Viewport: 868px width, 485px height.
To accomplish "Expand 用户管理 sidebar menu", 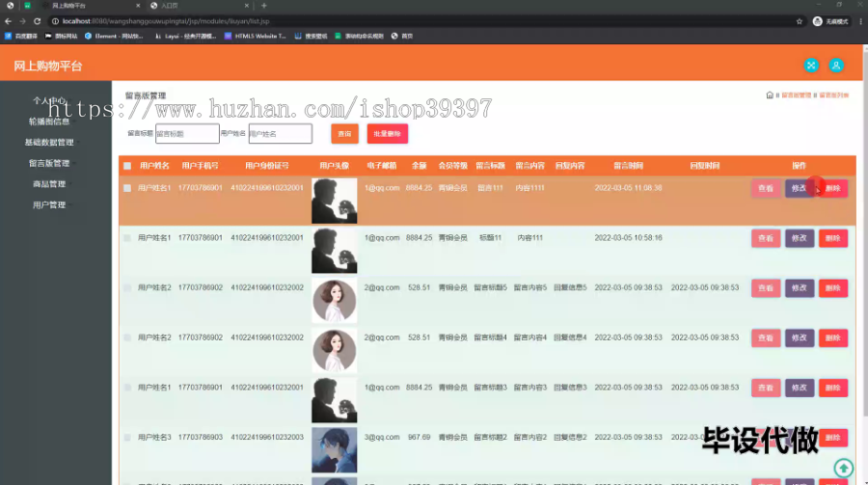I will (x=49, y=204).
